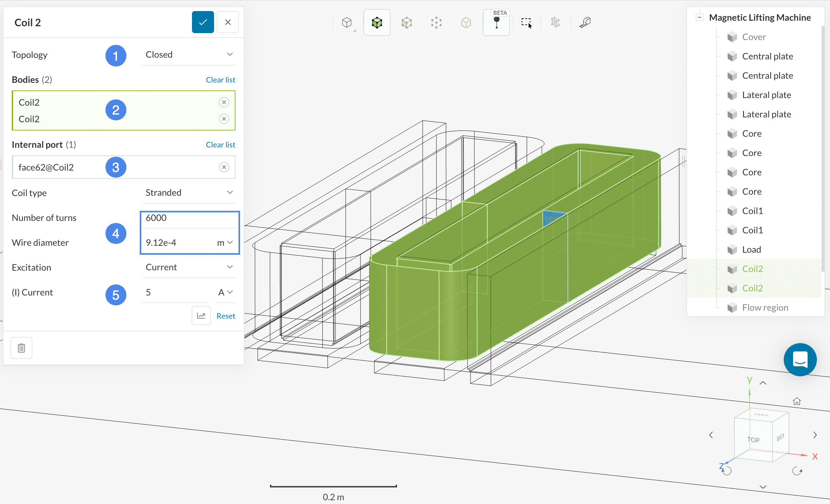This screenshot has width=830, height=504.
Task: Collapse the Magnetic Lifting Machine tree
Action: tap(699, 17)
